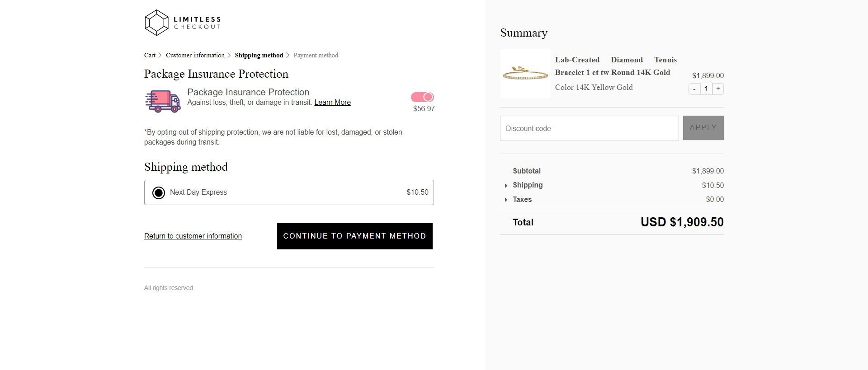Increase bracelet quantity with plus button

click(718, 89)
